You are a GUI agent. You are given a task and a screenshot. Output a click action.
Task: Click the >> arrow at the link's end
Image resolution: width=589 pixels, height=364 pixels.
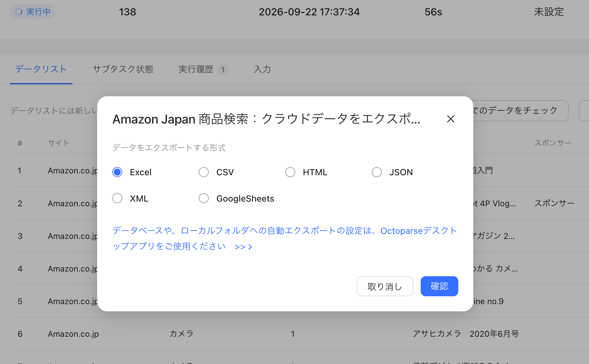point(243,247)
